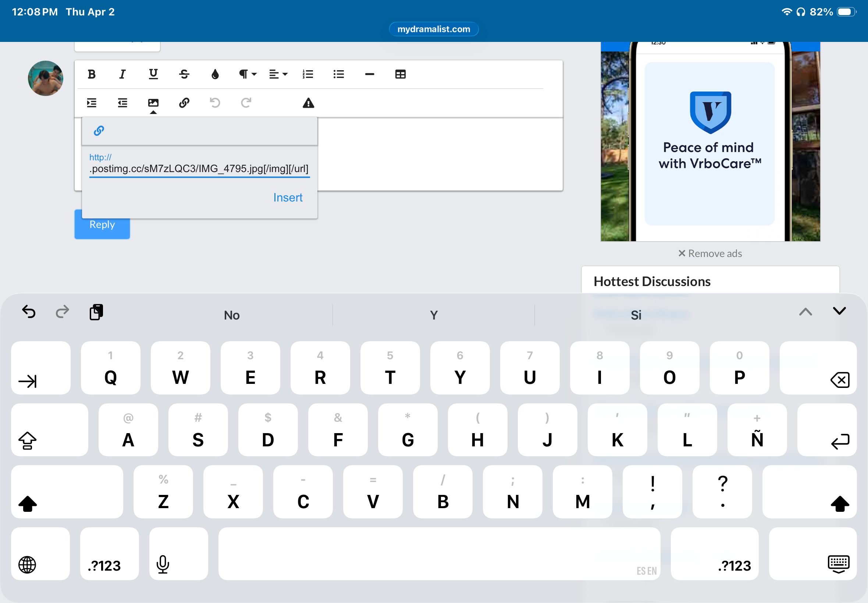Click Remove ads link
868x603 pixels.
710,253
